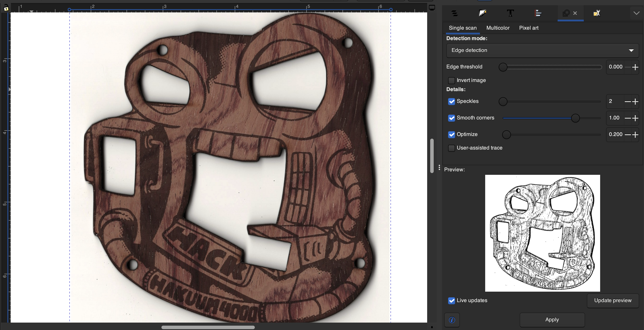The width and height of the screenshot is (644, 330).
Task: Expand the detection mode list arrow
Action: coord(632,50)
